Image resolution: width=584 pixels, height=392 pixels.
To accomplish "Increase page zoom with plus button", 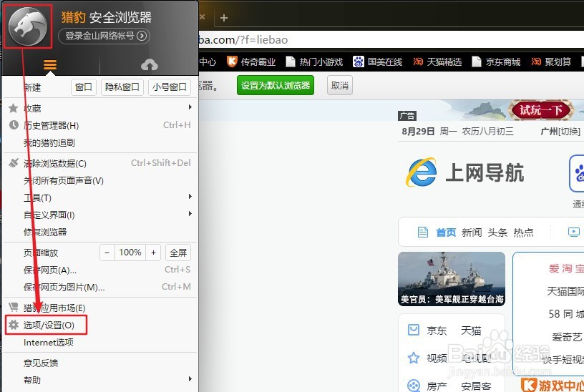I will click(x=153, y=253).
